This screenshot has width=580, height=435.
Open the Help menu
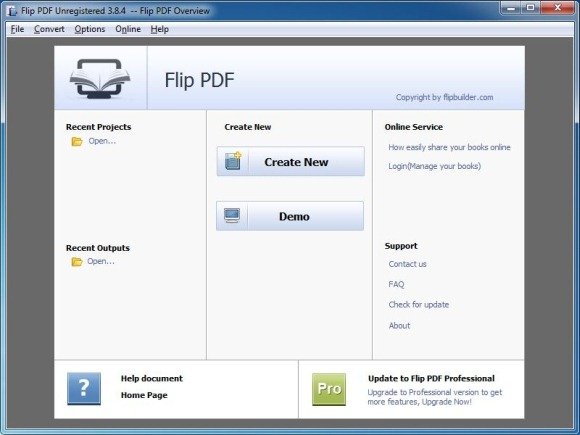point(159,29)
